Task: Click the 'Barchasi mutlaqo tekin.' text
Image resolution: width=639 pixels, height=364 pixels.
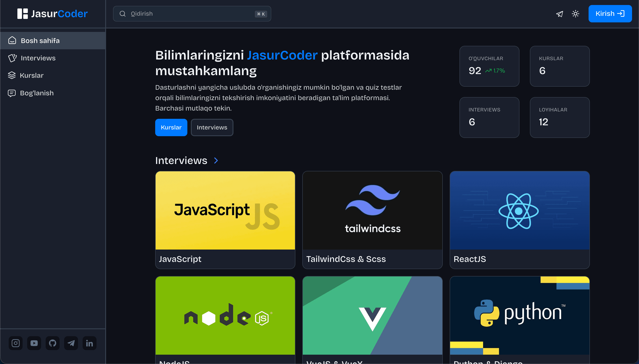Action: click(193, 108)
